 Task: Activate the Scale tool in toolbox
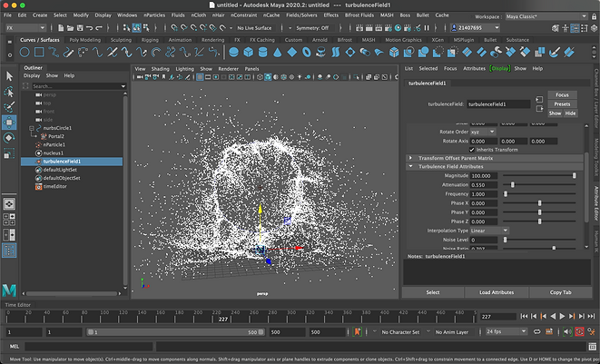9,153
